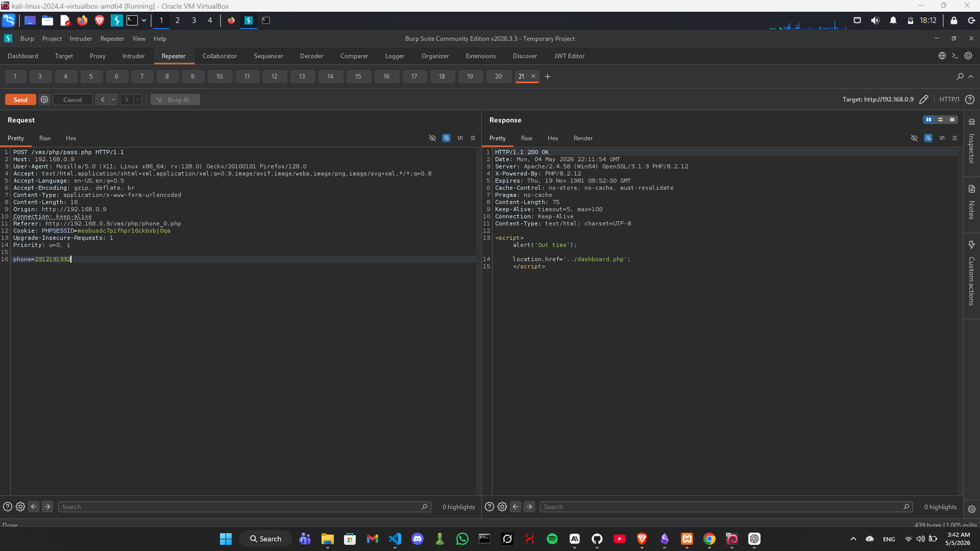Open Windows Start menu
Image resolution: width=980 pixels, height=551 pixels.
[x=226, y=539]
